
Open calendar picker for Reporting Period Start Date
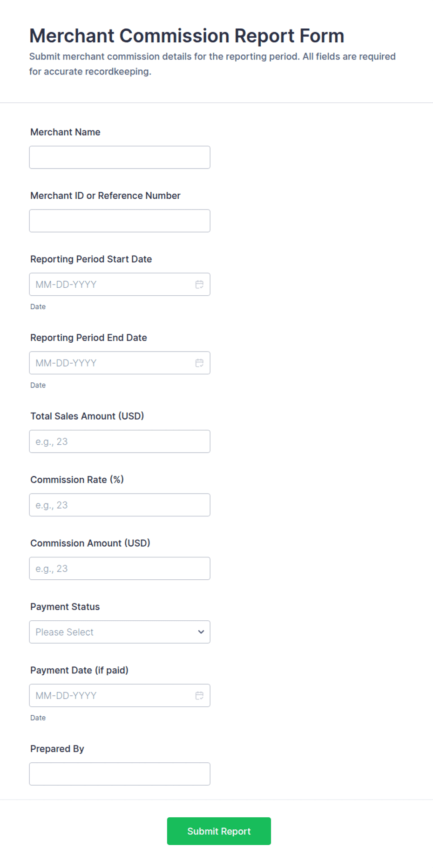coord(199,285)
